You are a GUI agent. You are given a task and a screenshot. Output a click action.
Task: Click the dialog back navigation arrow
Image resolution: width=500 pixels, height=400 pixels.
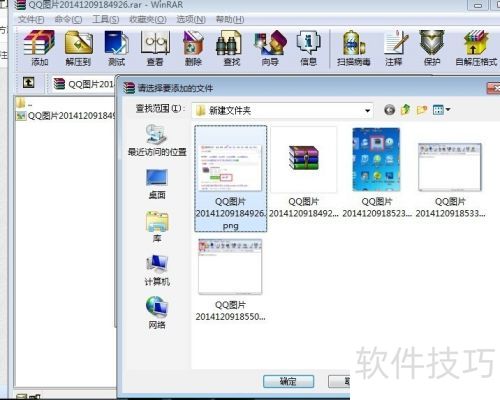coord(389,109)
